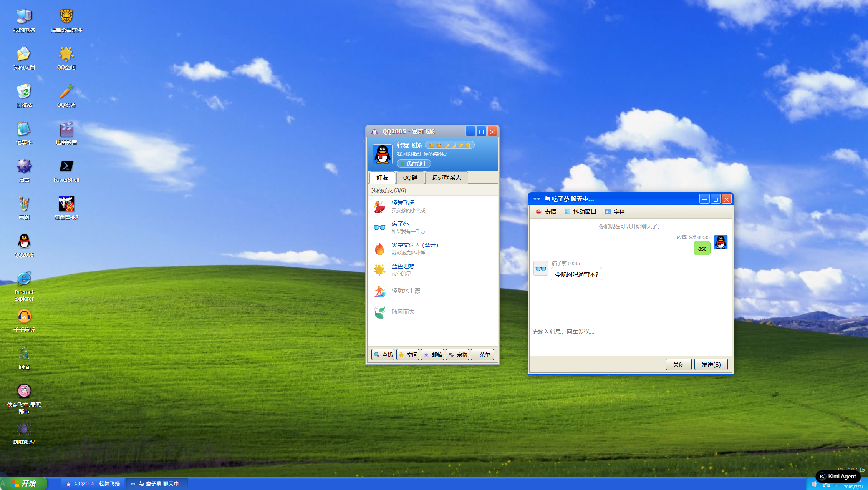Select offline friend 随风而去
Viewport: 868px width, 490px height.
[x=432, y=312]
